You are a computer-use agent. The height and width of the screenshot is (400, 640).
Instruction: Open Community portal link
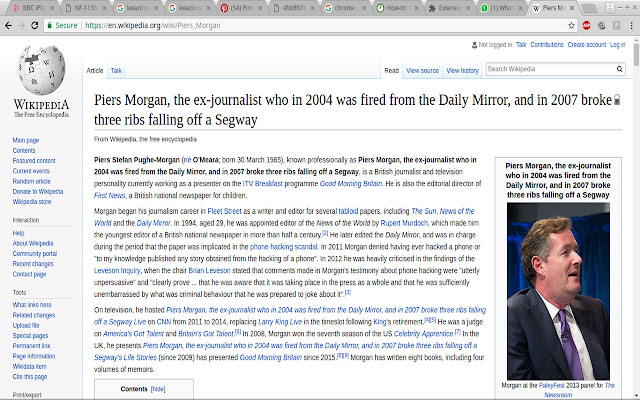pyautogui.click(x=35, y=253)
